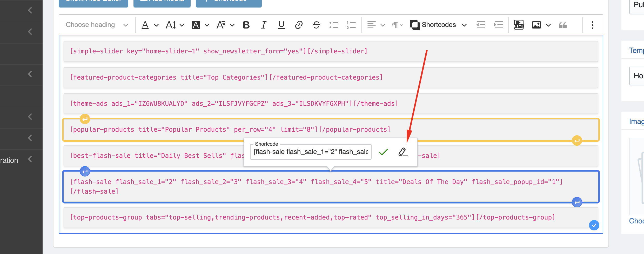
Task: Select the simple-slider shortcode block
Action: point(331,51)
